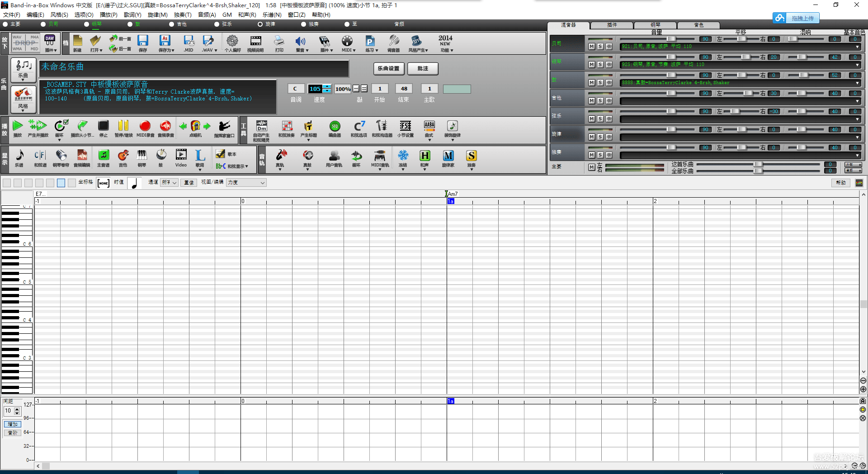Screen dimensions: 868x474
Task: Mute the 贝司 (bass) track
Action: (x=591, y=47)
